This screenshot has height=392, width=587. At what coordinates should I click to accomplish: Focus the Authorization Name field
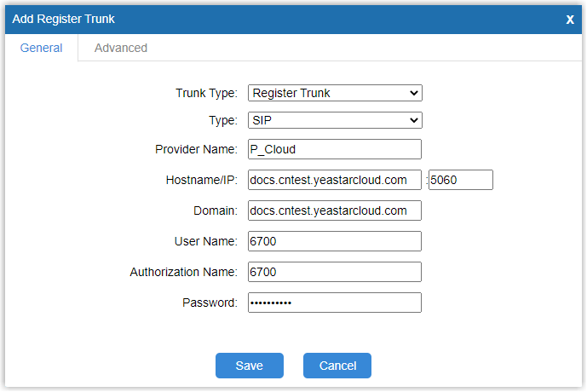[335, 272]
